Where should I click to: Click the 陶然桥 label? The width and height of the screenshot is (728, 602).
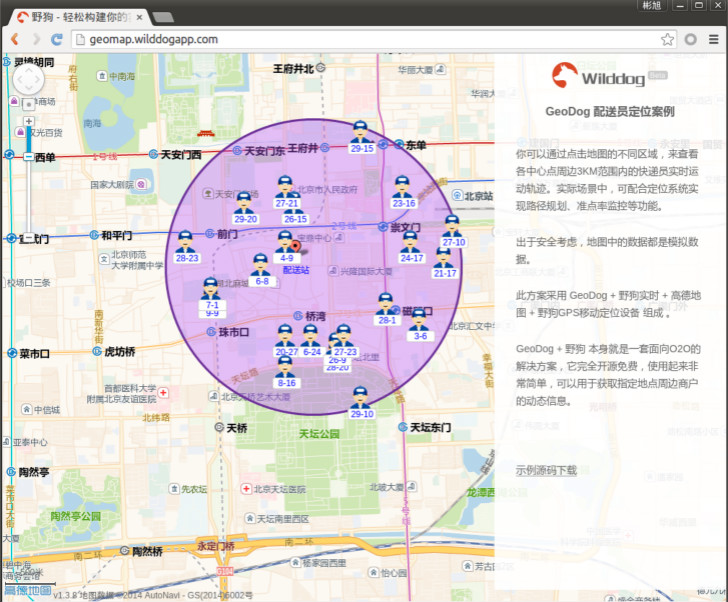pos(148,551)
